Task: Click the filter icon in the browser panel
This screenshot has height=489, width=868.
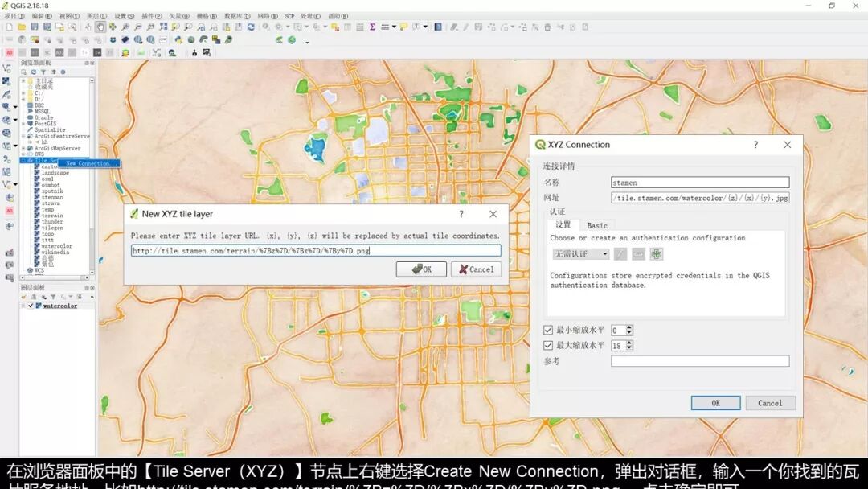Action: click(x=43, y=72)
